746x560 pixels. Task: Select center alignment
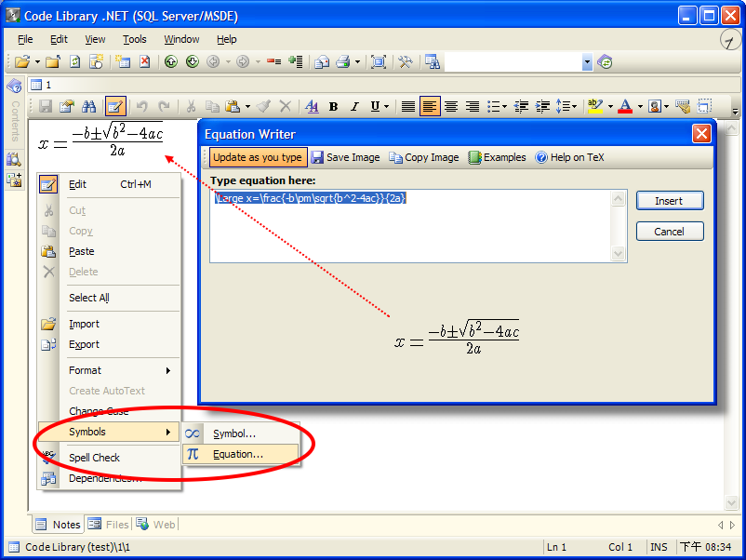coord(451,106)
